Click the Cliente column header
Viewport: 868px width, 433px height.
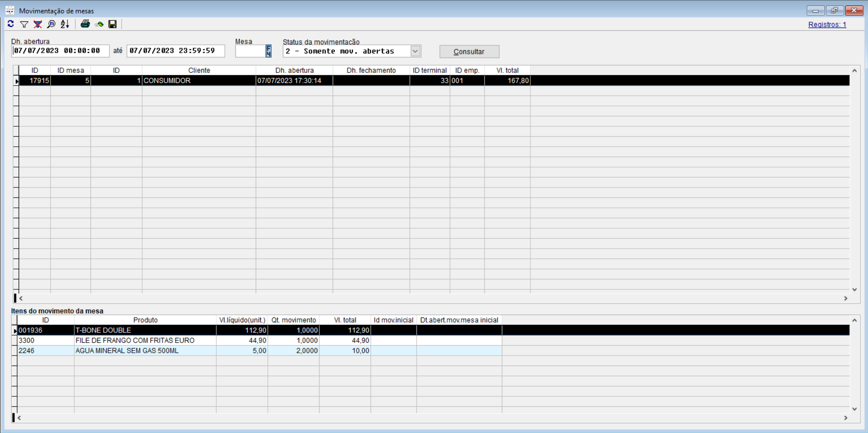[x=199, y=70]
